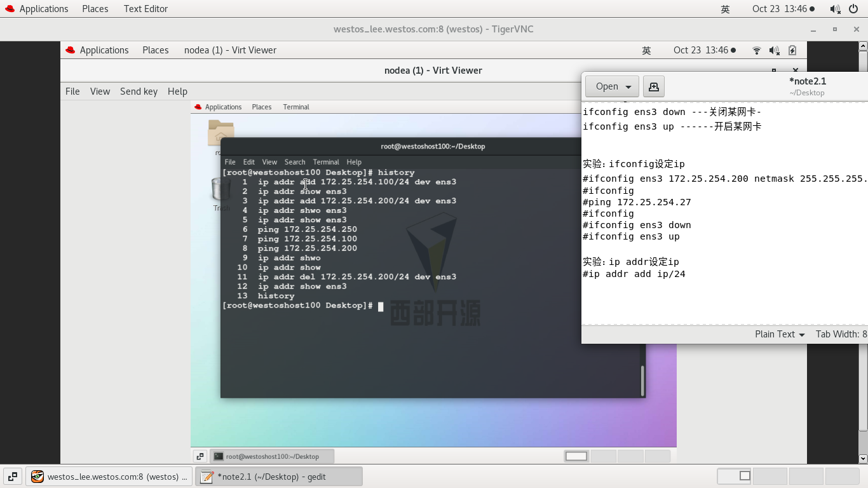Toggle the guest desktop restore tile button
The width and height of the screenshot is (868, 488).
(200, 456)
